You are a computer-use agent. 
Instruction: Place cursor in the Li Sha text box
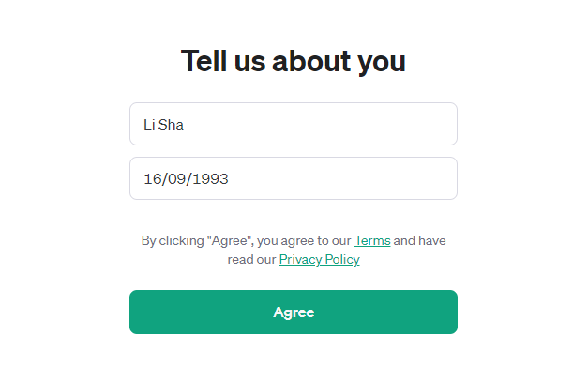[294, 124]
